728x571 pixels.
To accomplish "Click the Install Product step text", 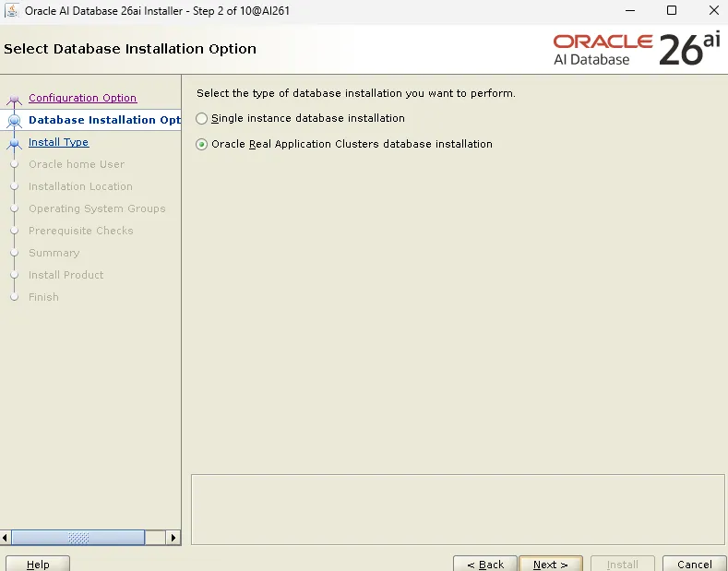I will [66, 275].
